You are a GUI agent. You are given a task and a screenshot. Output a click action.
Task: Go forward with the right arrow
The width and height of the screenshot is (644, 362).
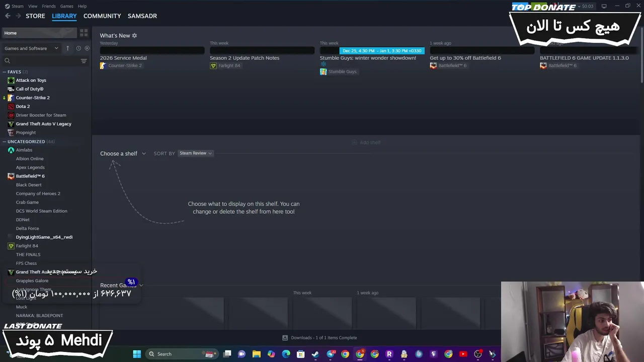[x=19, y=16]
